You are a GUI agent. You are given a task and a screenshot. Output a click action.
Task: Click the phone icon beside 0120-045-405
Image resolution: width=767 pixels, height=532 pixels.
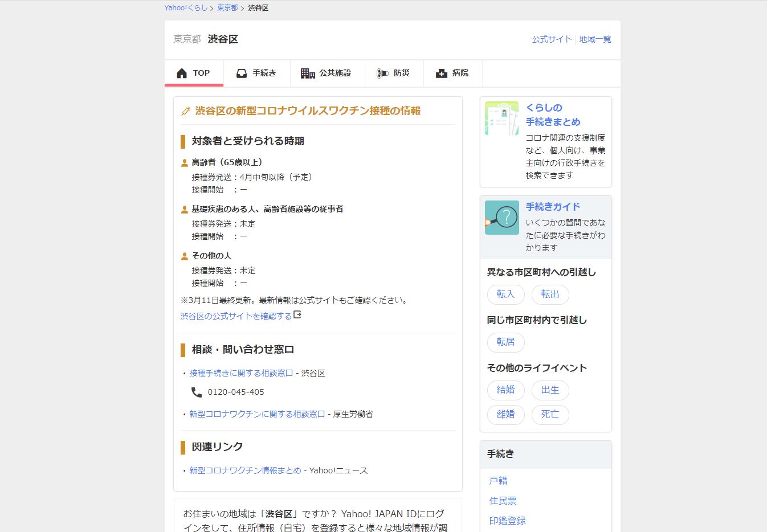pos(197,392)
